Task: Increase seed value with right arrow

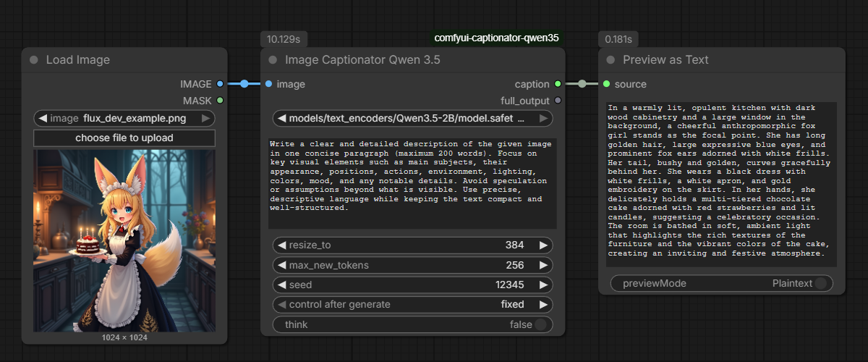Action: (x=544, y=285)
